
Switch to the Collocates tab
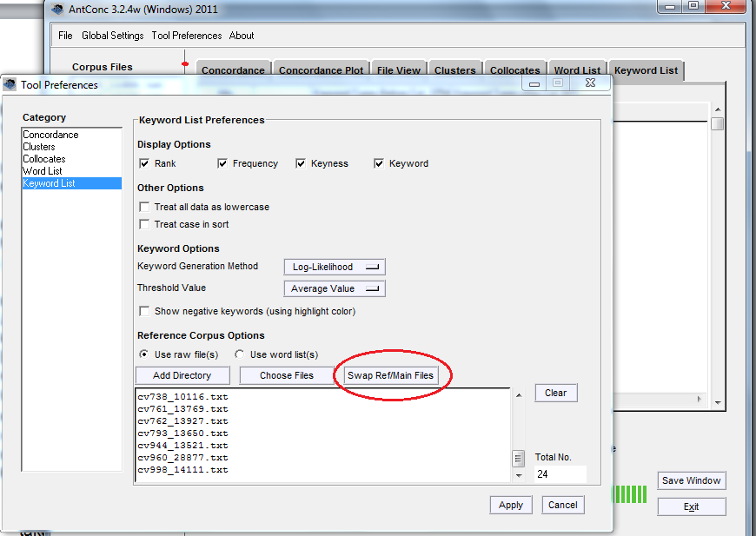pyautogui.click(x=515, y=70)
